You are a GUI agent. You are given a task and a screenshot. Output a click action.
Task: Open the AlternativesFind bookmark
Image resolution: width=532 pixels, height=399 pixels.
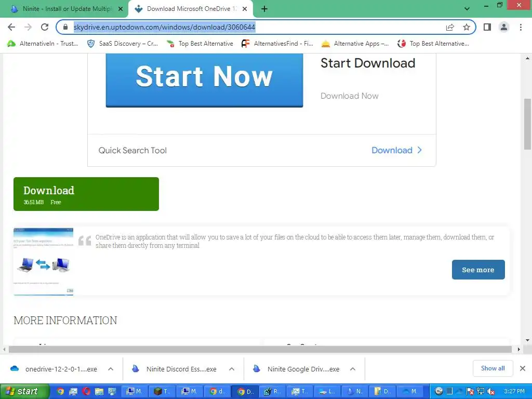click(277, 44)
